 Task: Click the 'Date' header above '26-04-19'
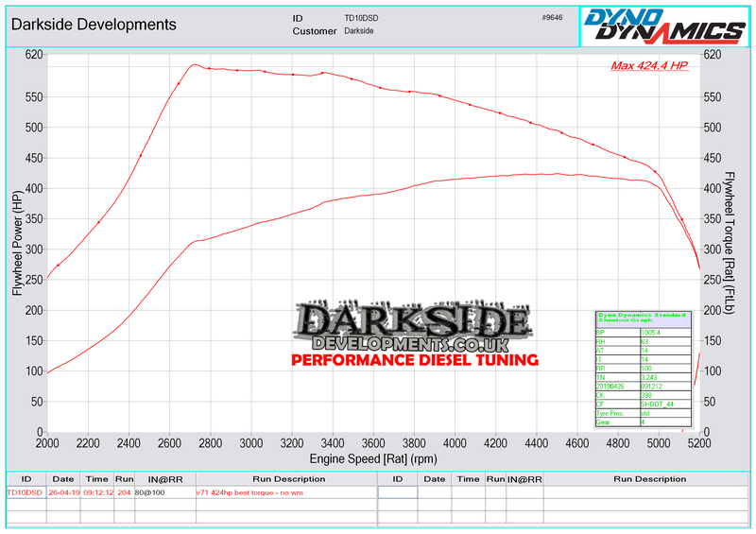63,479
